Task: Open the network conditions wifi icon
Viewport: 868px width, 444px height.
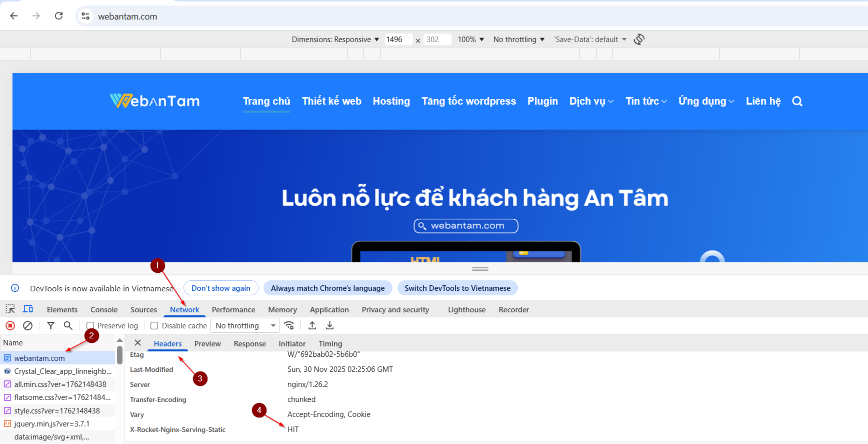Action: pos(289,326)
